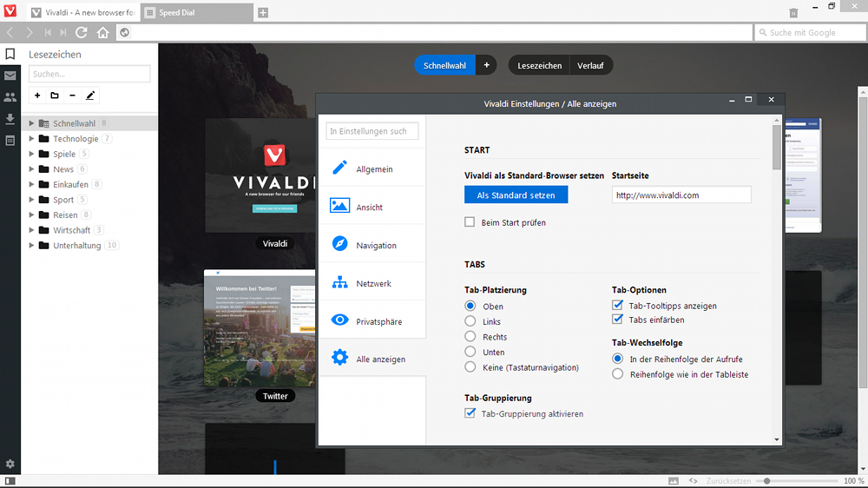Viewport: 868px width, 488px height.
Task: Open Verlauf on the start page
Action: tap(590, 65)
